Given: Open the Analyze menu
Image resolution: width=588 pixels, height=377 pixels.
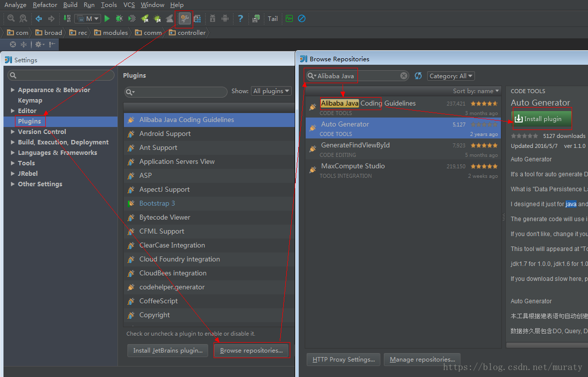Looking at the screenshot, I should (x=15, y=5).
